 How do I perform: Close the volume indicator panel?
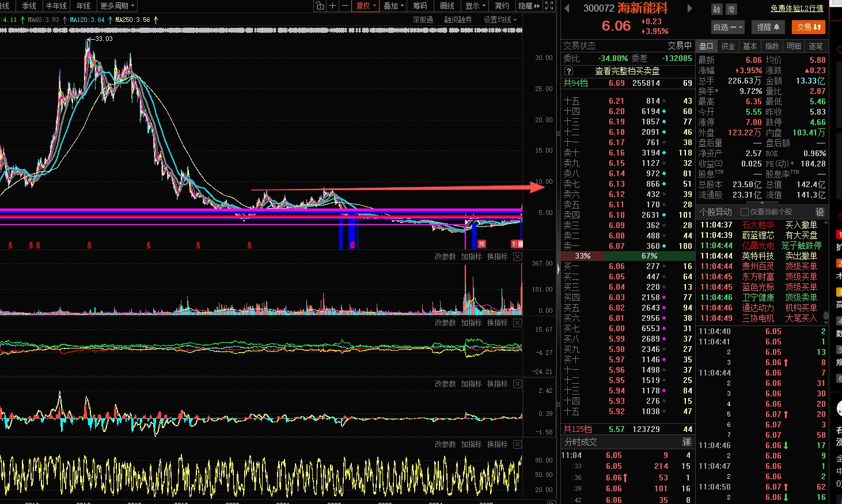click(517, 257)
